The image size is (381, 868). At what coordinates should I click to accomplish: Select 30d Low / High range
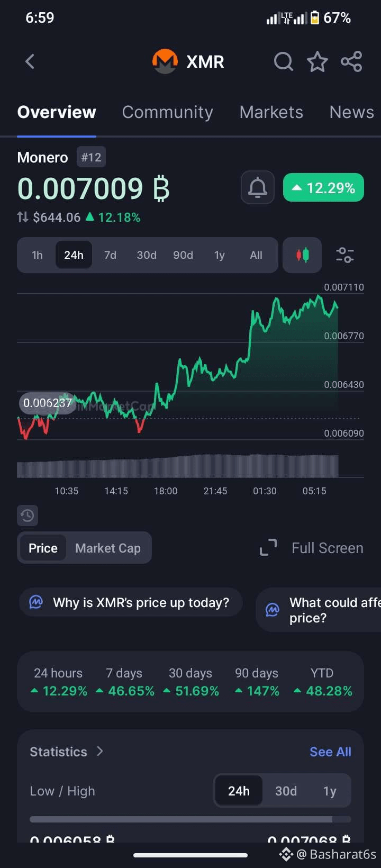click(286, 791)
